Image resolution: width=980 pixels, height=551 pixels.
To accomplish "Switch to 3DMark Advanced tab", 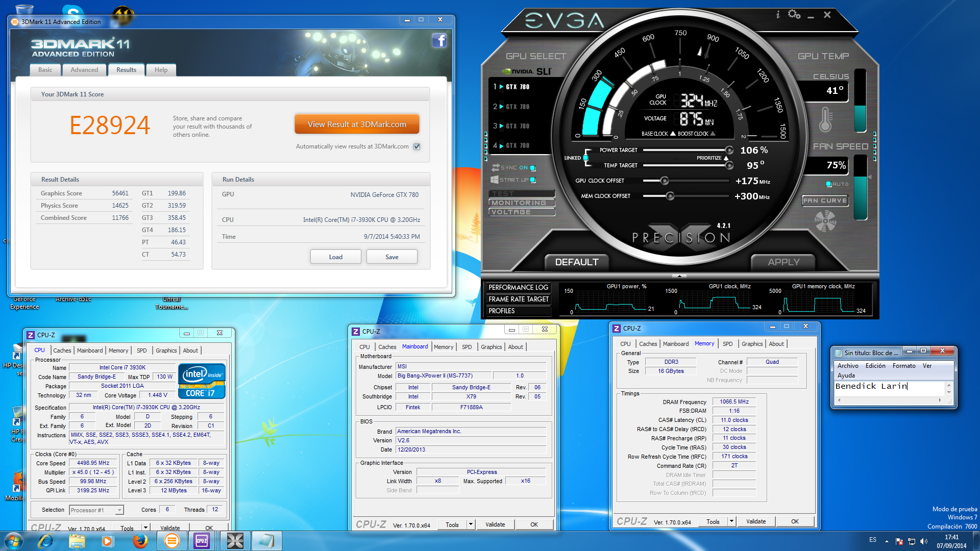I will point(84,70).
